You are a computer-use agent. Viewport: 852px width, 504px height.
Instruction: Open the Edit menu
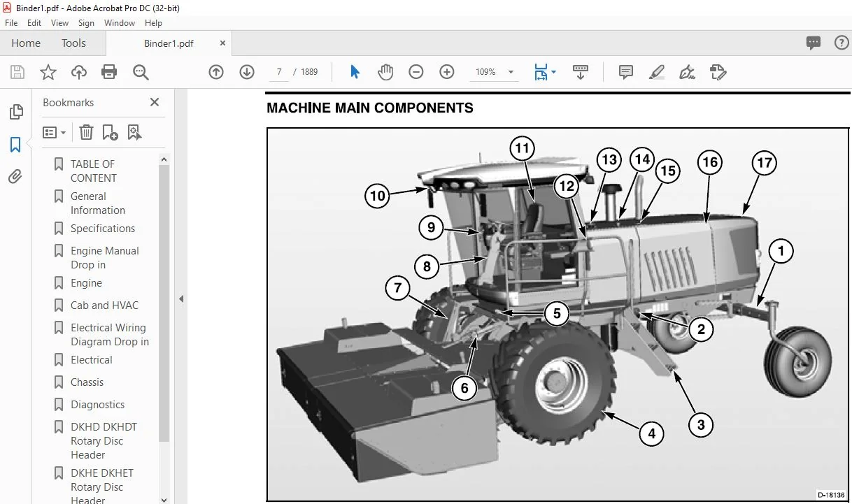34,23
